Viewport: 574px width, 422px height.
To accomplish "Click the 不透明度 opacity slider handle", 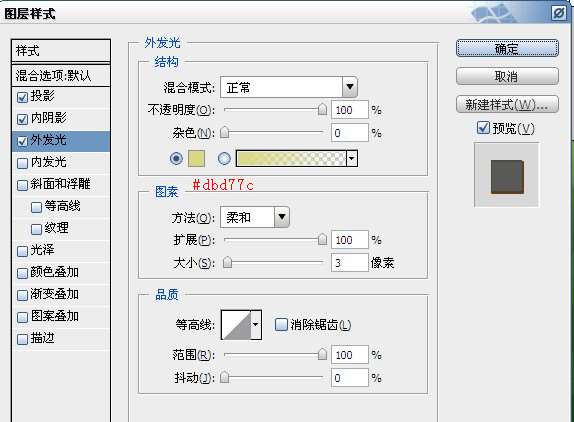I will [322, 109].
